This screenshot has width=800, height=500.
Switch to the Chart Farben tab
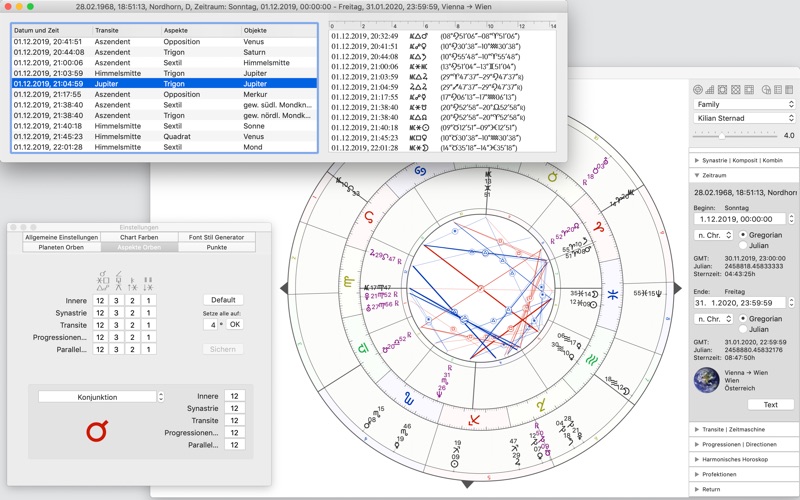[x=140, y=237]
